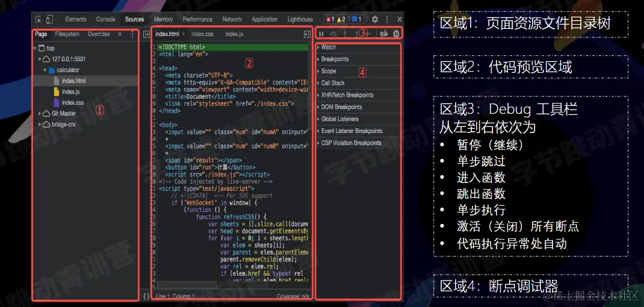
Task: Click the Coverage: n/a status text
Action: pyautogui.click(x=293, y=296)
